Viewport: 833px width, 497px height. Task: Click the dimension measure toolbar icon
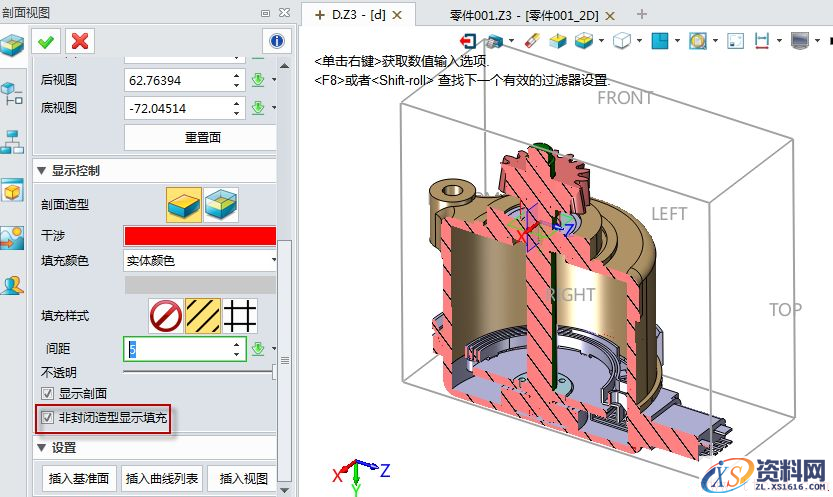762,41
